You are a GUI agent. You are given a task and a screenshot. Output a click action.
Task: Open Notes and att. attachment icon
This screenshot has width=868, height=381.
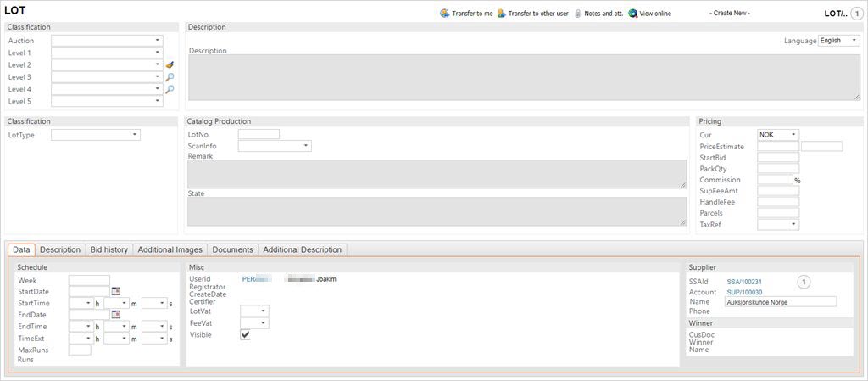point(578,14)
